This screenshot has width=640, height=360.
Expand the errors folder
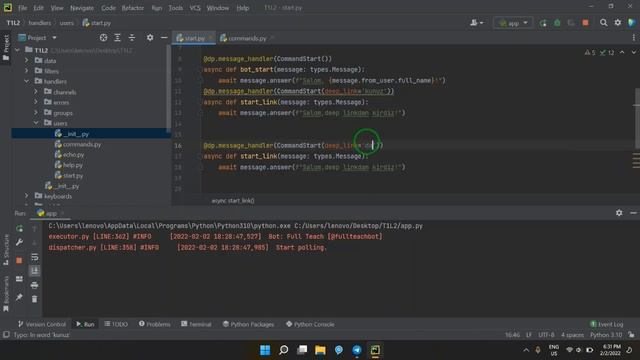coord(36,102)
